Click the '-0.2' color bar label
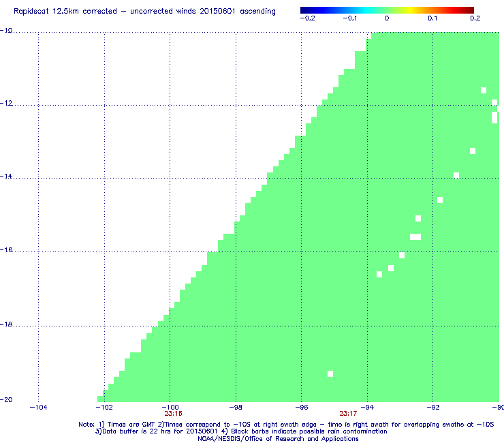This screenshot has width=504, height=443. 307,18
